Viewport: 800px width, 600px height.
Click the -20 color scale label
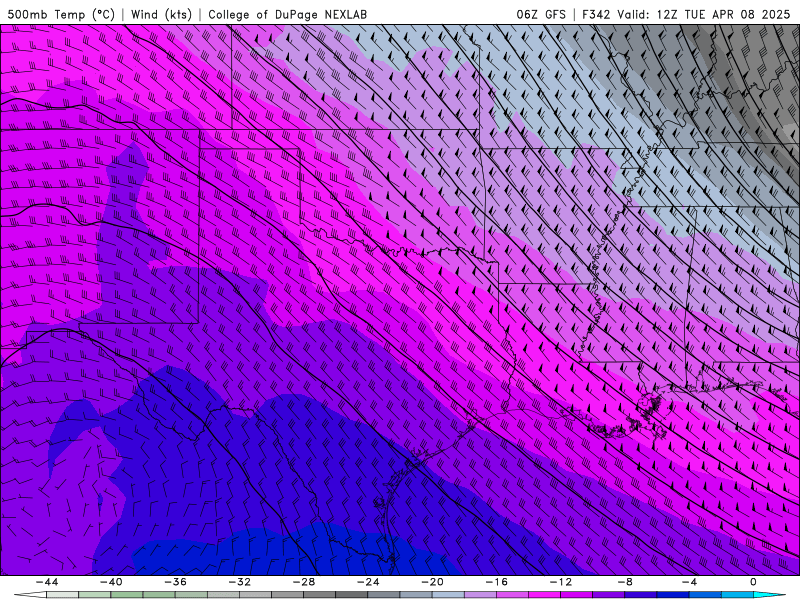(x=433, y=582)
